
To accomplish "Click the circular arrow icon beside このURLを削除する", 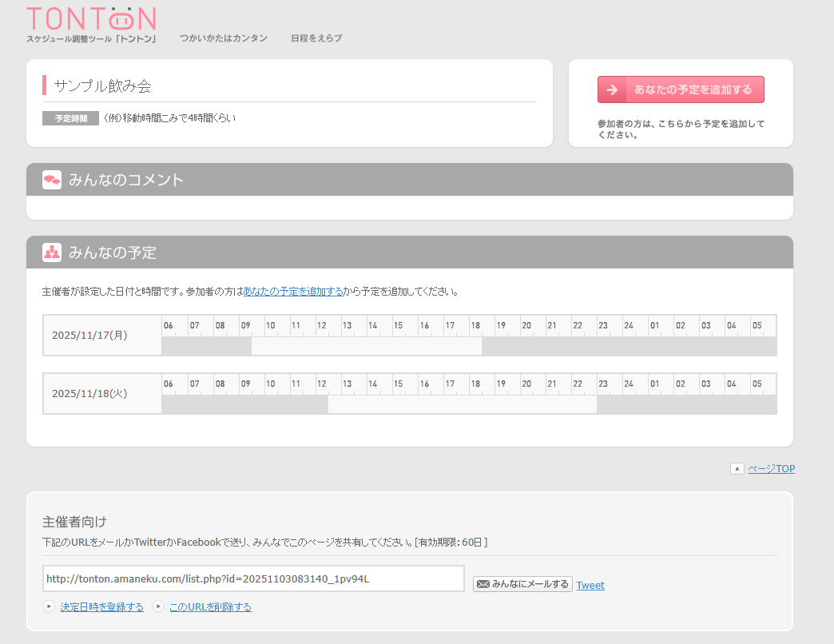I will click(x=157, y=606).
